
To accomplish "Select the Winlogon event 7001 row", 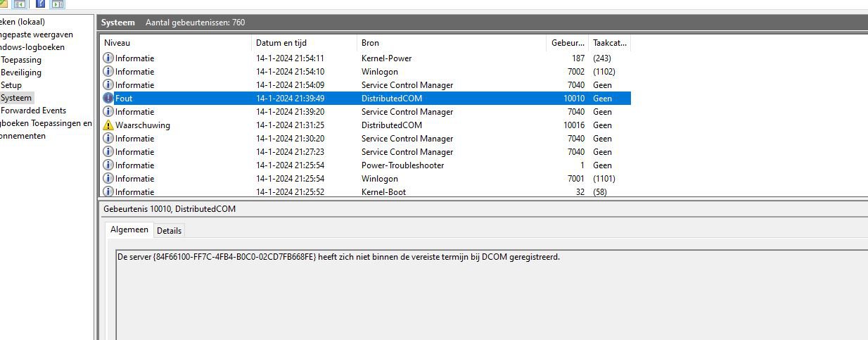I will [365, 179].
